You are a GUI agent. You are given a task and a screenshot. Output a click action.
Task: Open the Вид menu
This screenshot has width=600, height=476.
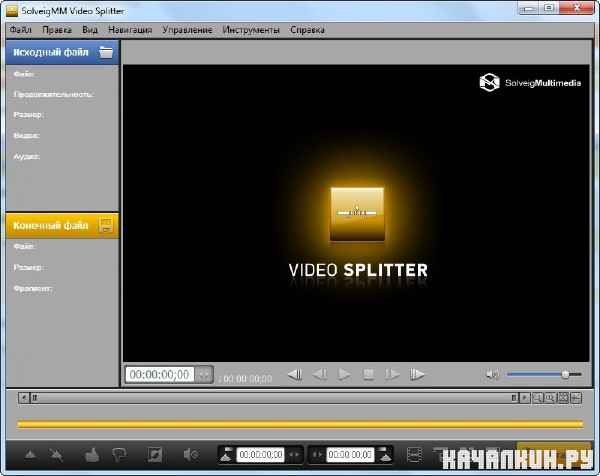(x=90, y=30)
